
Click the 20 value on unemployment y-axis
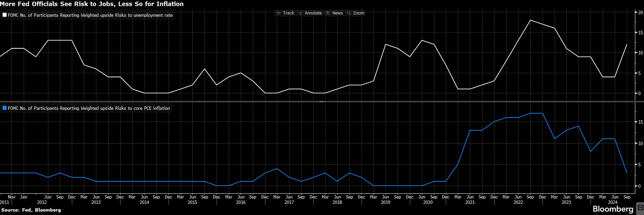[640, 13]
